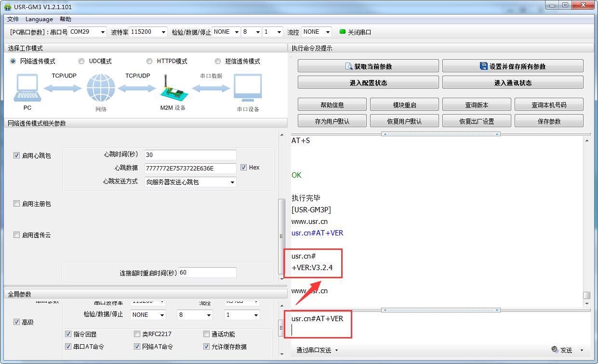
Task: Open the 文件 menu
Action: pos(13,19)
